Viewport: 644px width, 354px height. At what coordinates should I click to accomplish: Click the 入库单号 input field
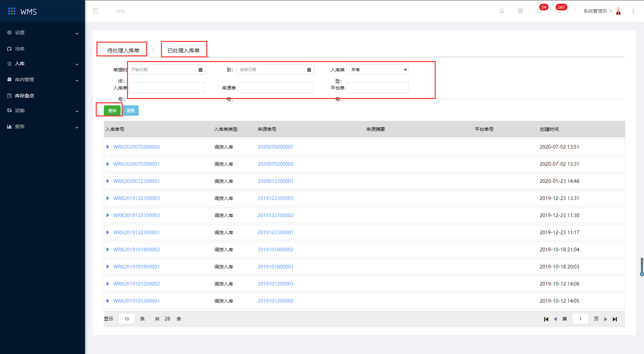pos(167,88)
